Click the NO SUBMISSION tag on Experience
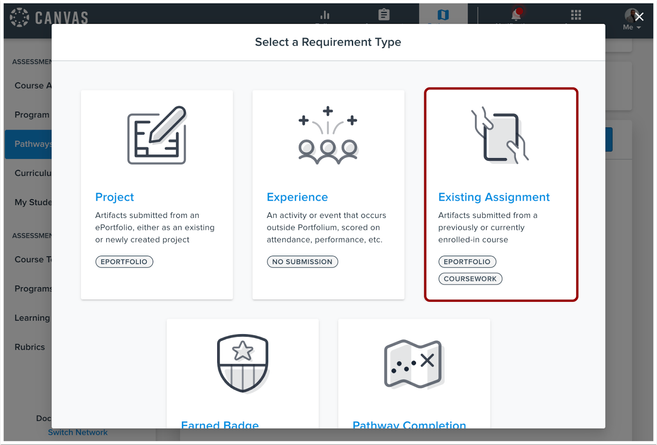Screen dimensions: 657x445 pyautogui.click(x=302, y=262)
